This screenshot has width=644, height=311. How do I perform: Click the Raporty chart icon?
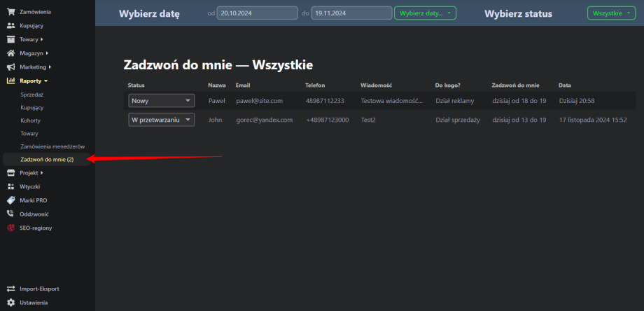point(10,81)
